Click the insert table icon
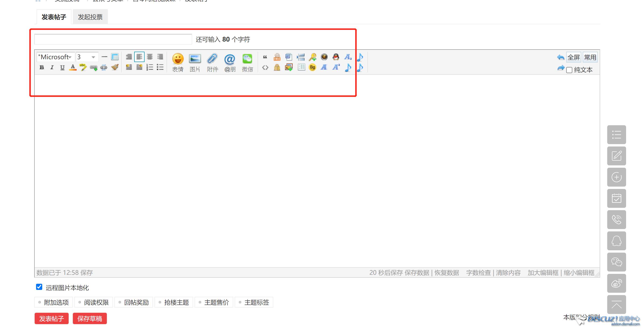644x330 pixels. (115, 57)
